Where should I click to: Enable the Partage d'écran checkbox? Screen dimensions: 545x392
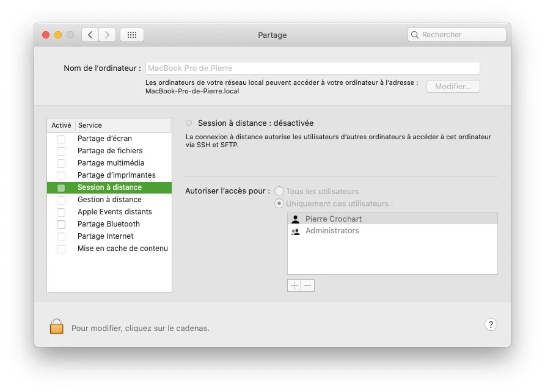pyautogui.click(x=61, y=139)
